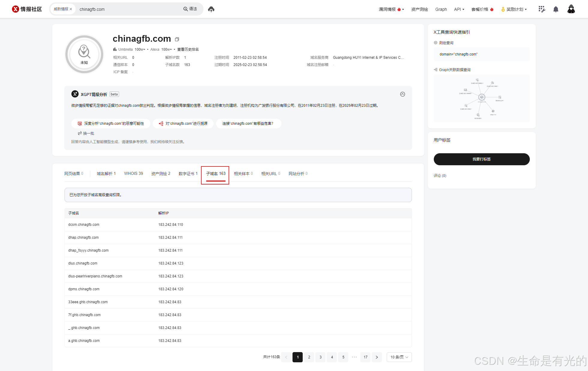Switch to the 域名解析 tab

tap(106, 173)
